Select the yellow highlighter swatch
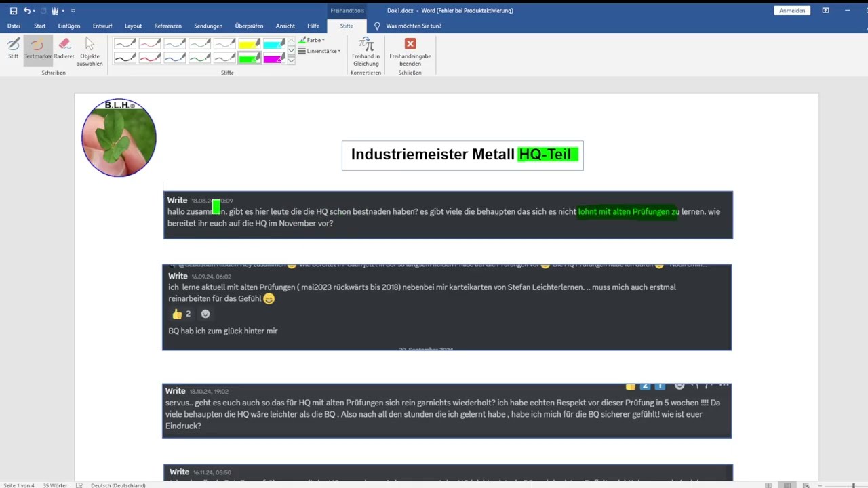Image resolution: width=868 pixels, height=488 pixels. [x=250, y=43]
